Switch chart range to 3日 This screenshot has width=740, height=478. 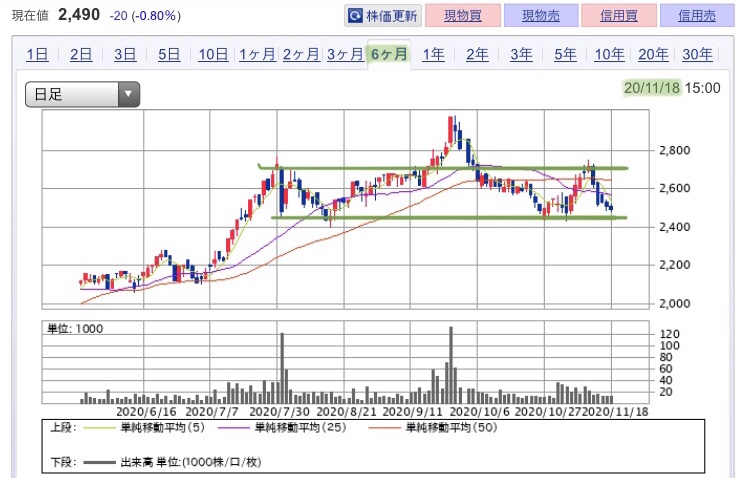tap(125, 55)
